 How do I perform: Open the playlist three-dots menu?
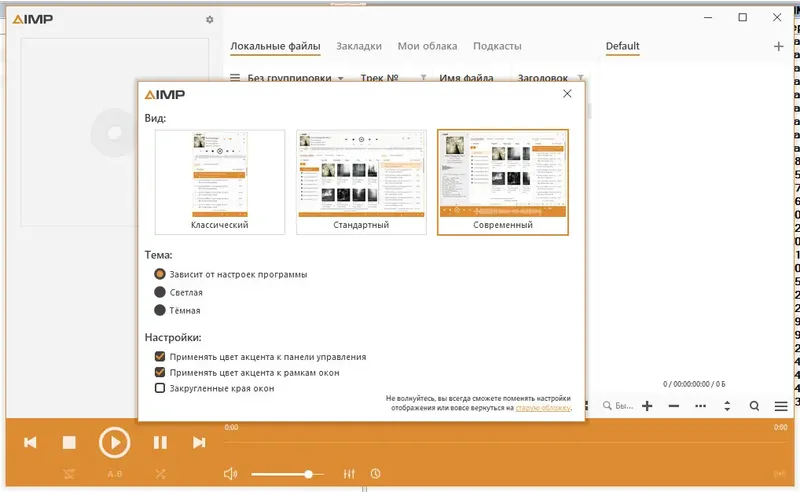(x=701, y=406)
